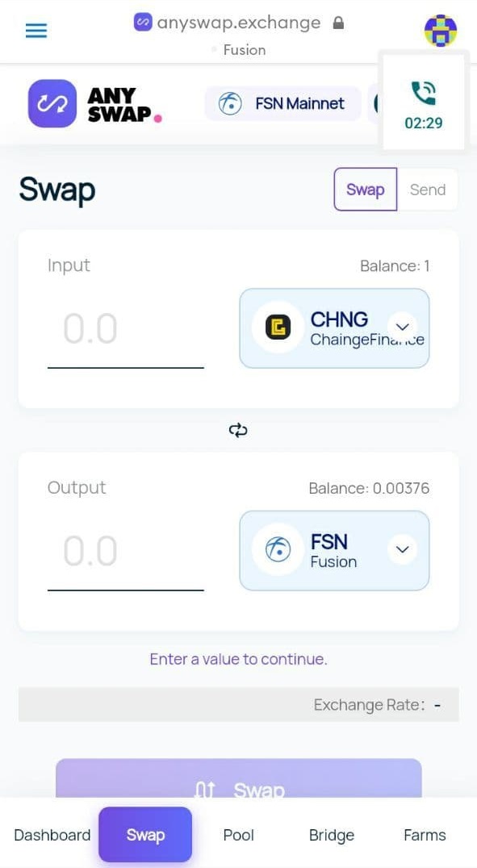This screenshot has width=477, height=868.
Task: Open the Bridge tab
Action: coord(332,835)
